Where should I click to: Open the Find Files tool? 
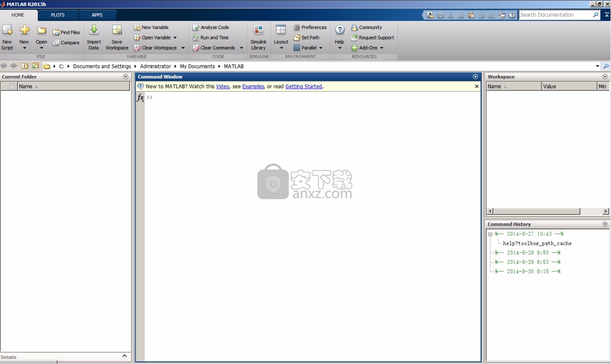[66, 32]
